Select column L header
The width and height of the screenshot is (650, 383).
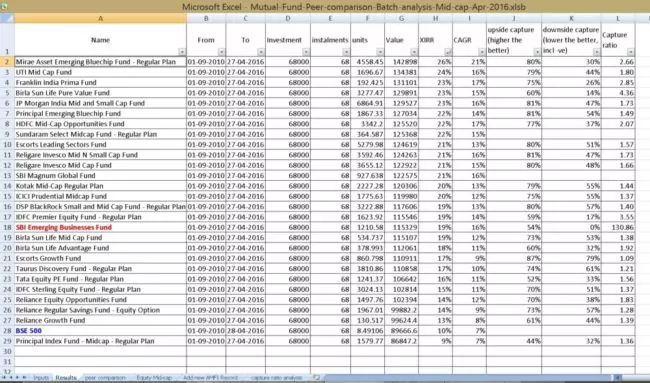[618, 18]
